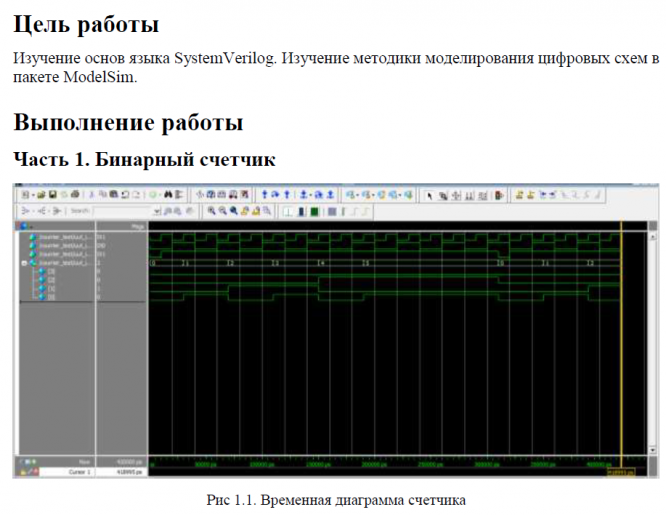Click the Redo icon
The image size is (666, 515).
(136, 195)
